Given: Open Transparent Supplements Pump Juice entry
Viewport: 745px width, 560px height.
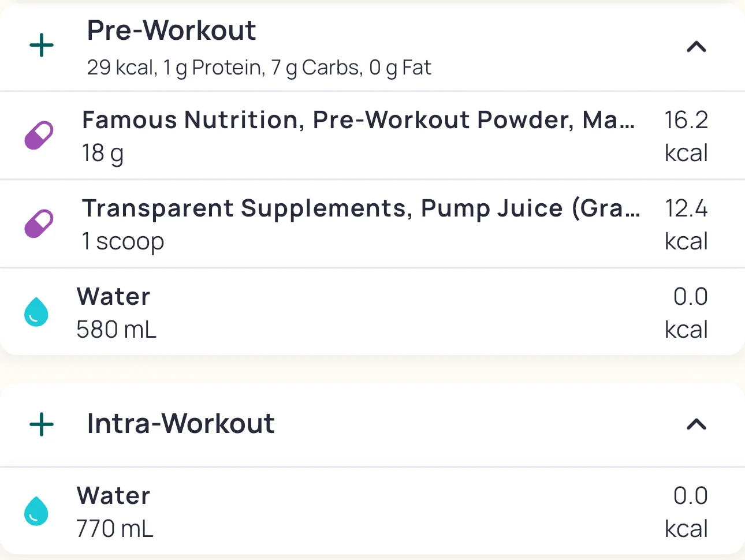Looking at the screenshot, I should coord(361,208).
